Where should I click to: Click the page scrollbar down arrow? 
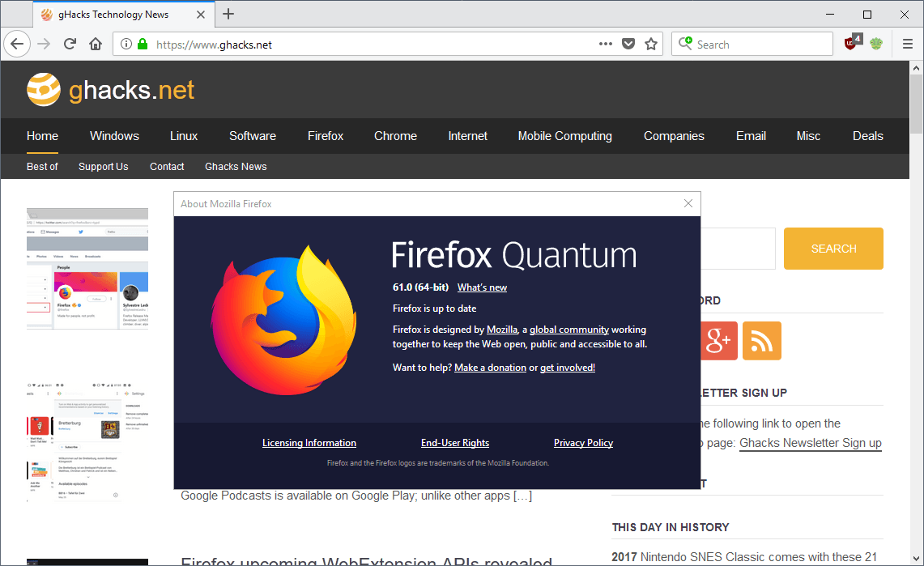[x=916, y=559]
